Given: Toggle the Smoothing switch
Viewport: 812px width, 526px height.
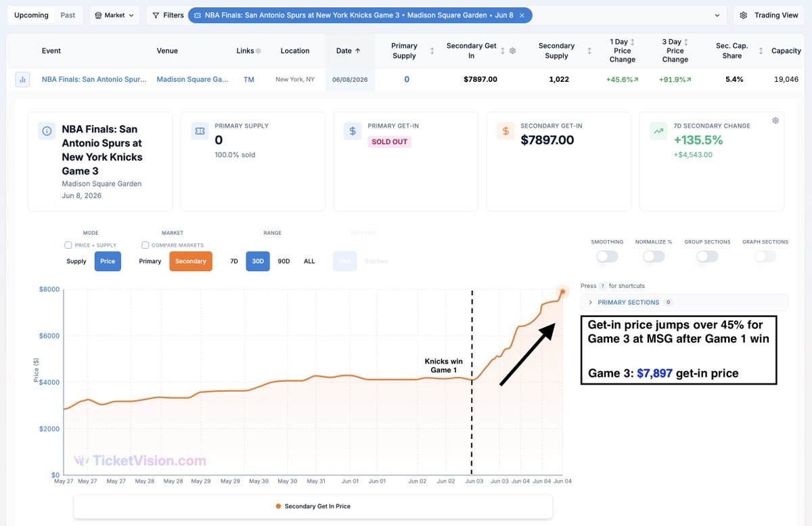Looking at the screenshot, I should (x=607, y=257).
